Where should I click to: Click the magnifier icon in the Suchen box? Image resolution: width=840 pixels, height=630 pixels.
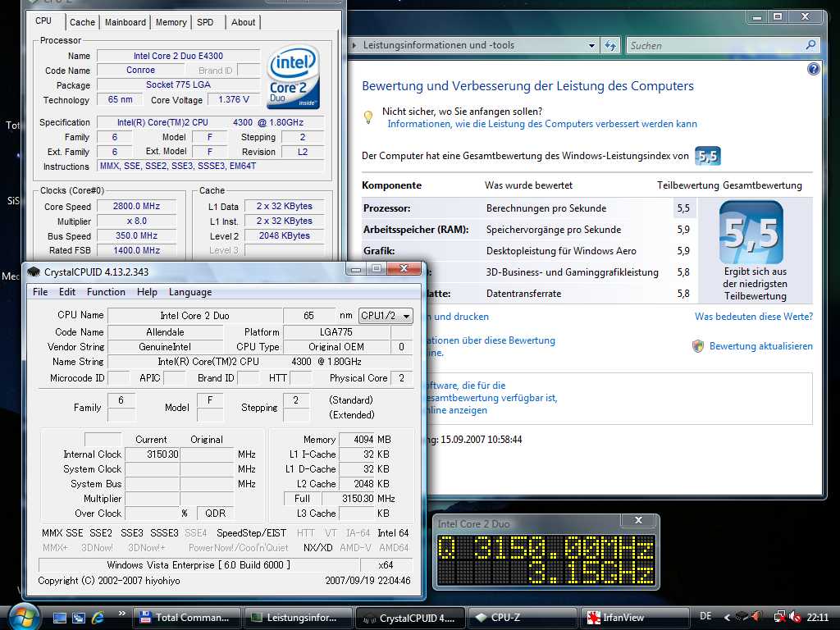pos(810,46)
